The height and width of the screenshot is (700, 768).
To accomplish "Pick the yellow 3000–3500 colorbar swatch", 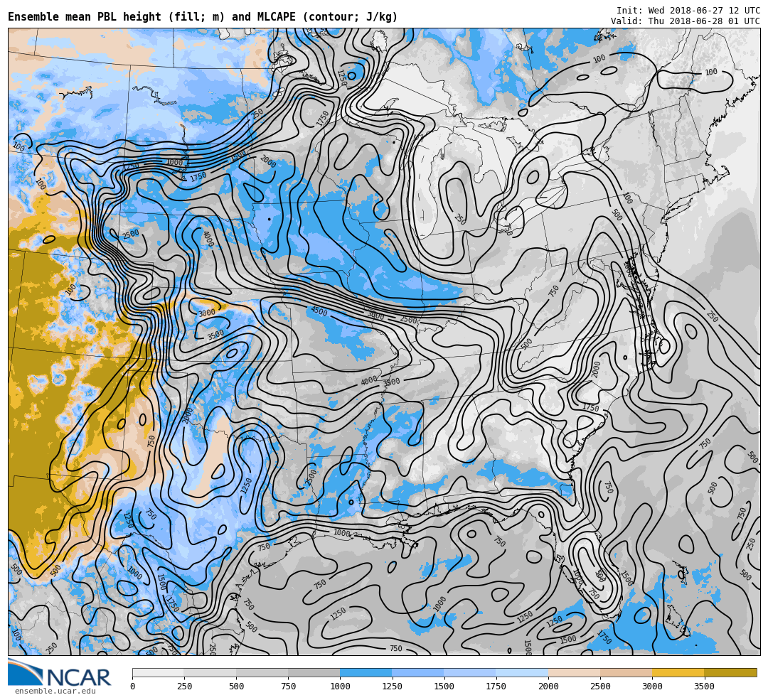I will (x=678, y=672).
